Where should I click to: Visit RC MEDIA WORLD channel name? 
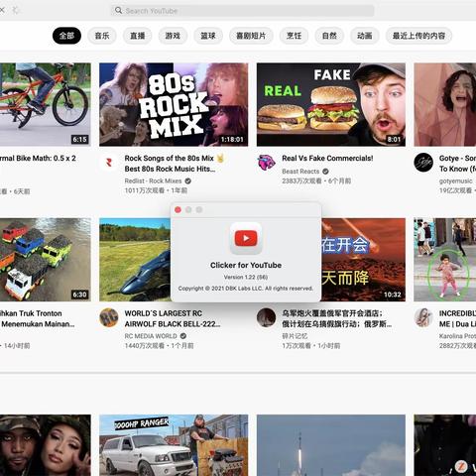coord(151,336)
